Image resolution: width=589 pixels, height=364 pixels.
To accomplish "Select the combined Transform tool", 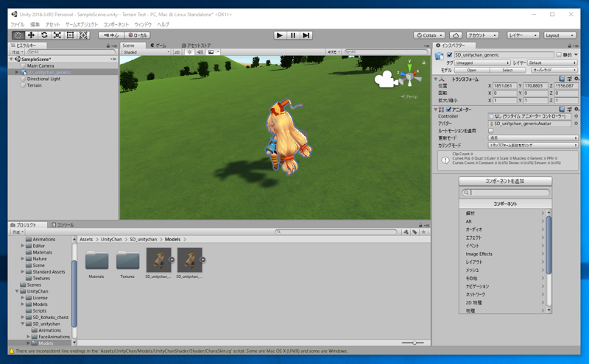I will pyautogui.click(x=83, y=35).
